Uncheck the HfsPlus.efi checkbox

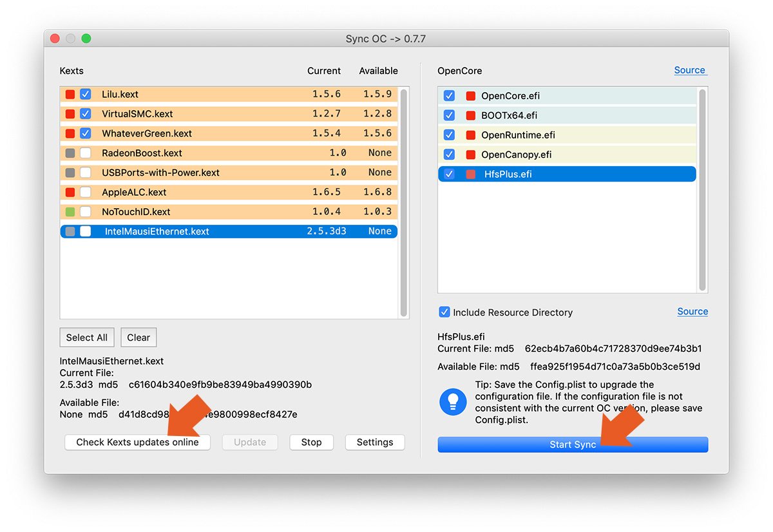click(450, 174)
